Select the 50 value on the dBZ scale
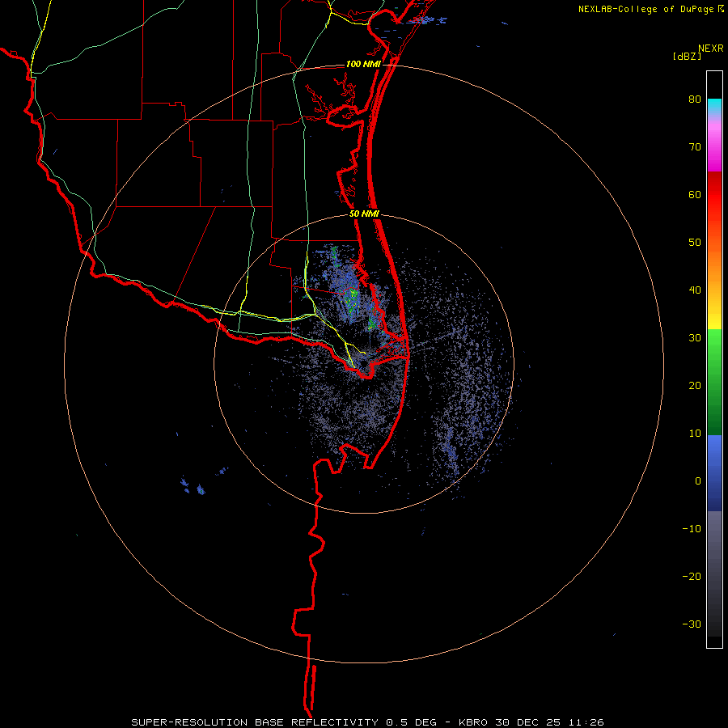The width and height of the screenshot is (728, 728). tap(695, 243)
